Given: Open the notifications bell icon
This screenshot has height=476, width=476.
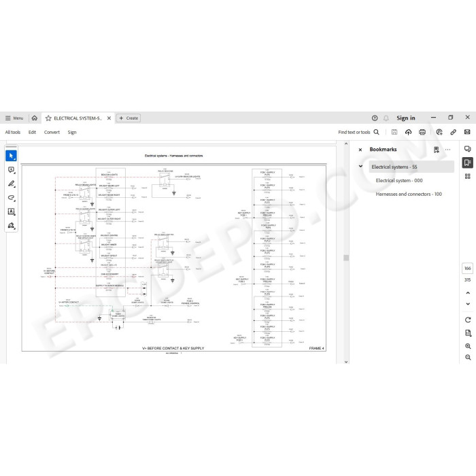Looking at the screenshot, I should point(386,118).
